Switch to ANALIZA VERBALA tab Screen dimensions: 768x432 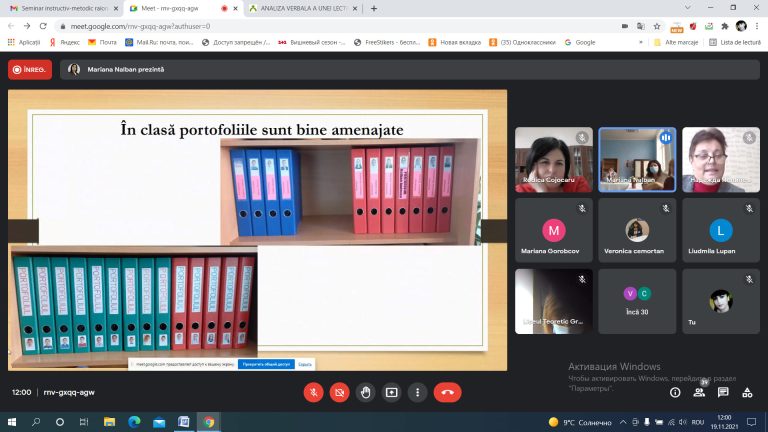303,8
